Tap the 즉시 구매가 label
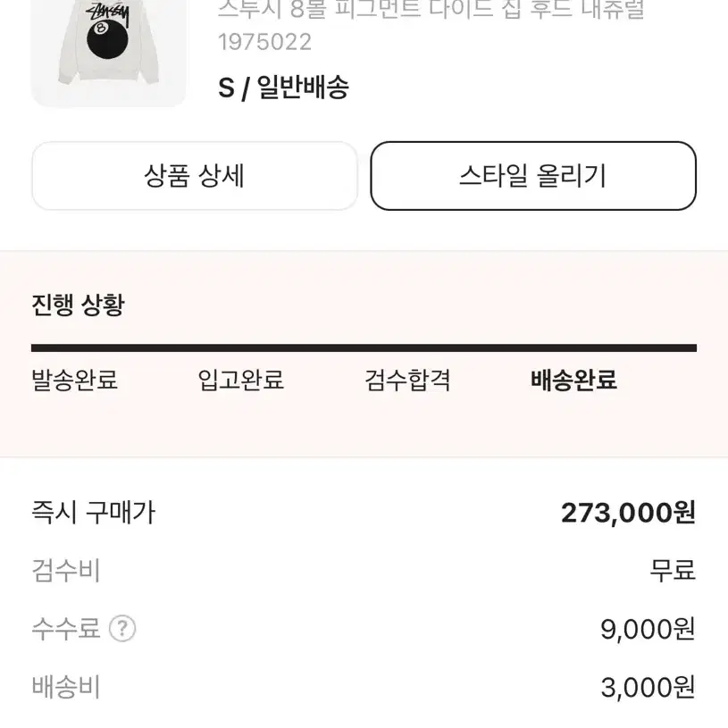Image resolution: width=728 pixels, height=728 pixels. tap(93, 513)
